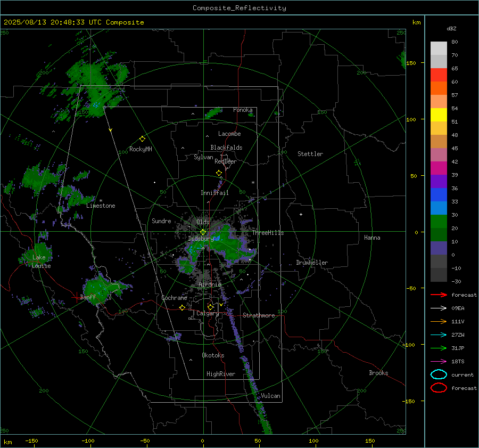This screenshot has width=479, height=448.
Task: Click the green 31JP arrow icon
Action: [x=439, y=348]
